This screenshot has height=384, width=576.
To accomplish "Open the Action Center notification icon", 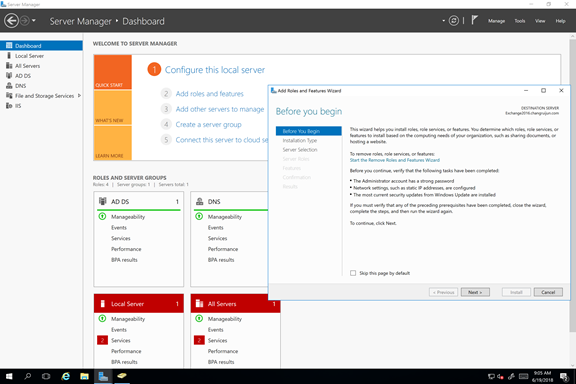I will point(564,376).
